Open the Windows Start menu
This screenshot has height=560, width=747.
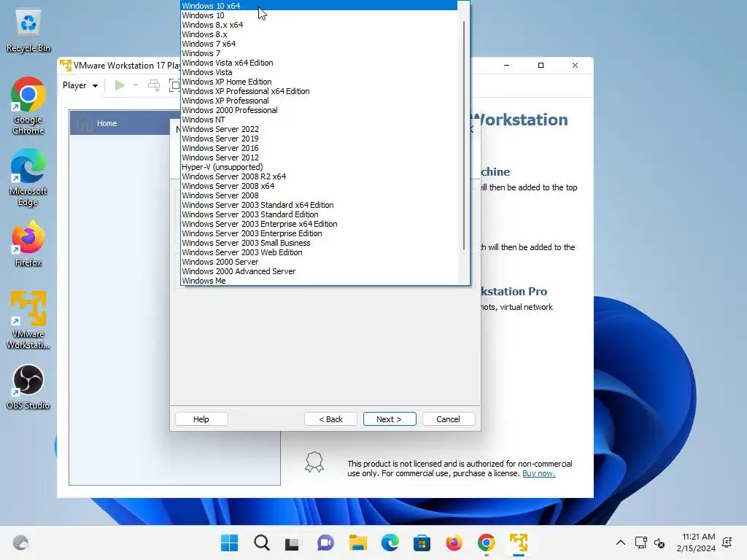tap(230, 542)
